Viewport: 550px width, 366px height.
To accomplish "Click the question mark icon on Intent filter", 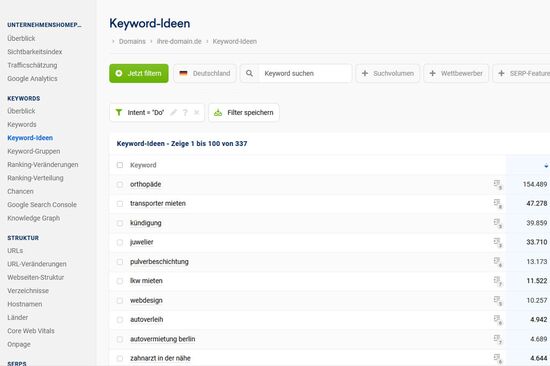I will click(x=185, y=113).
